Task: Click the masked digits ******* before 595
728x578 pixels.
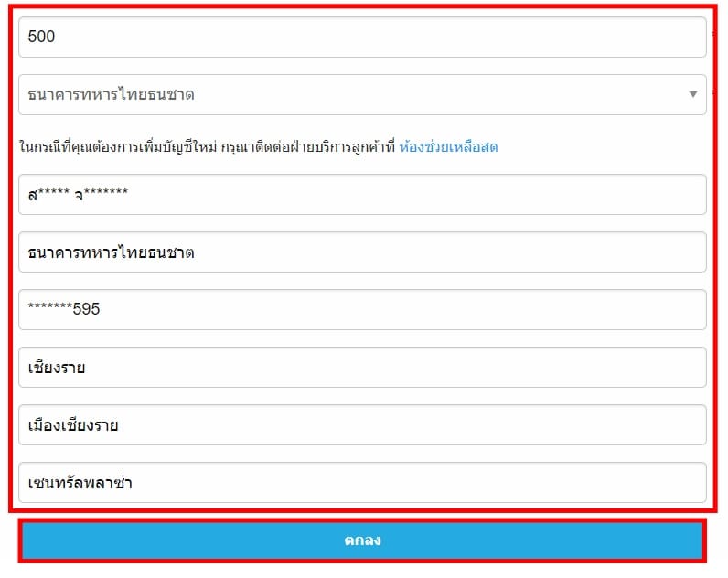Action: (50, 307)
